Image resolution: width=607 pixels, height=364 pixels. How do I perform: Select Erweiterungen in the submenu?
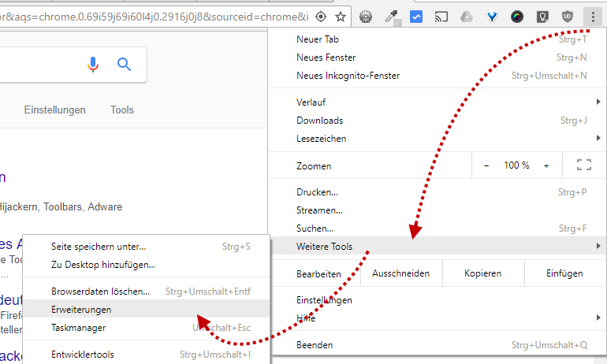82,310
